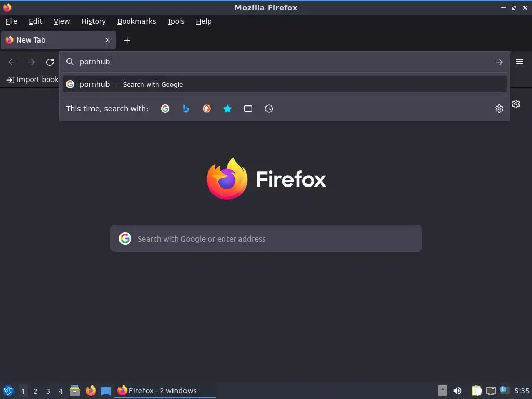Open new tab page personalize gear

516,104
